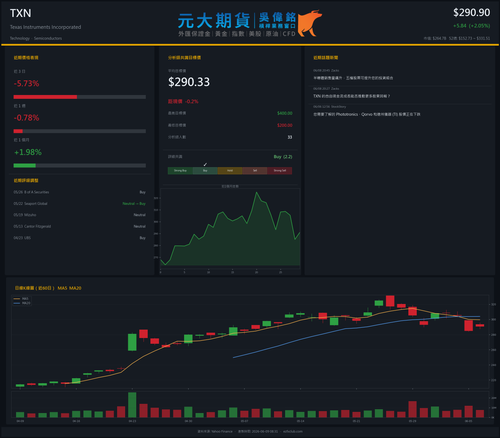This screenshot has height=438, width=500.
Task: Click the Yahoo Finance data source footer text
Action: coord(215,431)
